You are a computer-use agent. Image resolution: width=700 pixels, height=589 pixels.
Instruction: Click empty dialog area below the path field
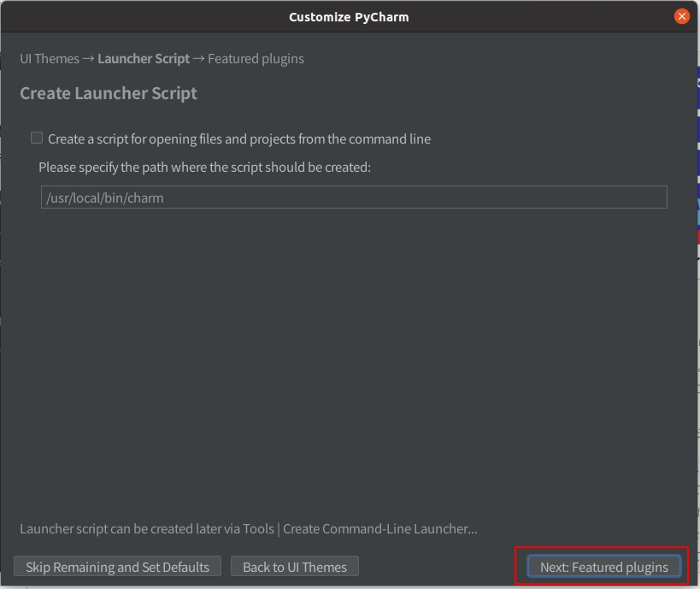tap(350, 359)
